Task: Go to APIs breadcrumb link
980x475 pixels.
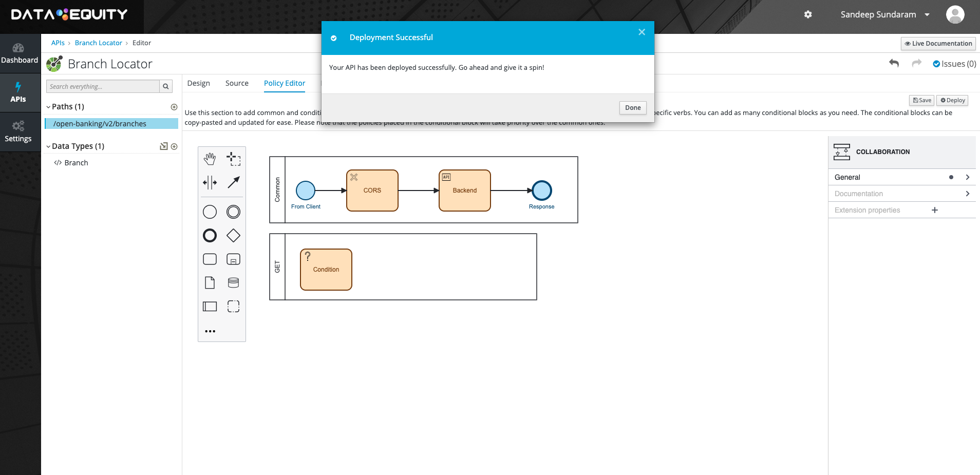Action: (x=58, y=43)
